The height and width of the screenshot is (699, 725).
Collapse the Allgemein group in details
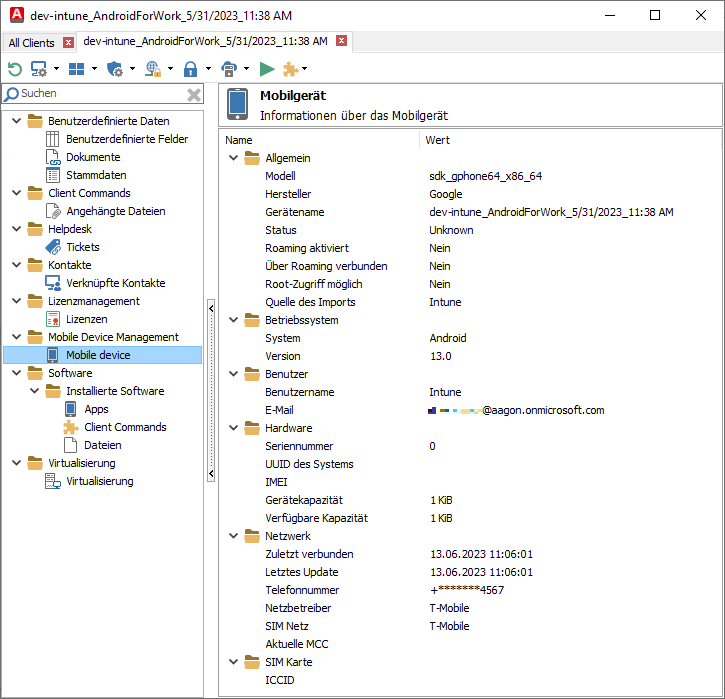pyautogui.click(x=234, y=158)
